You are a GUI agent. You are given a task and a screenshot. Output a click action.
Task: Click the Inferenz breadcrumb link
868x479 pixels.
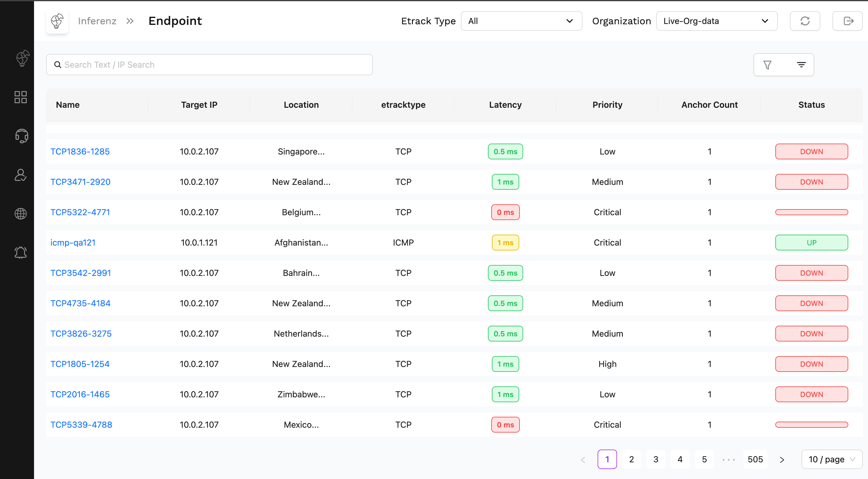point(97,21)
